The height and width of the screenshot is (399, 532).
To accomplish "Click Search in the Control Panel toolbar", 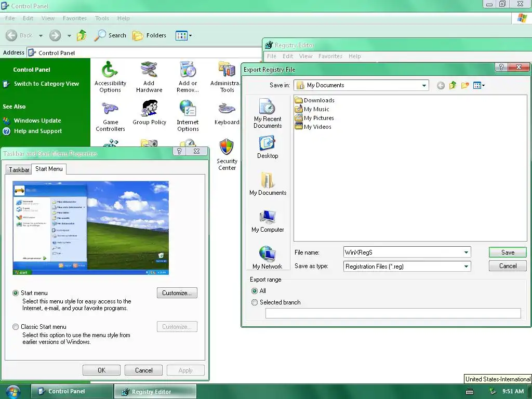I will click(x=110, y=35).
